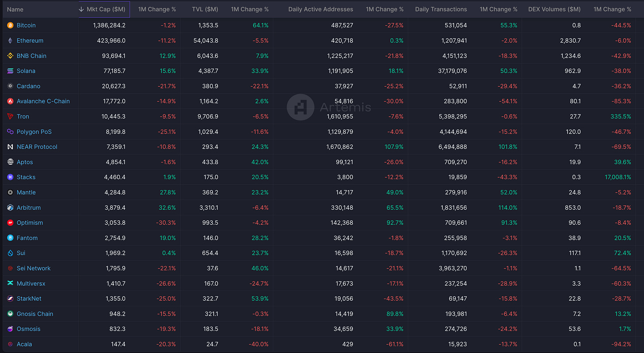Click the Arbitrum logo icon
644x353 pixels.
click(10, 207)
